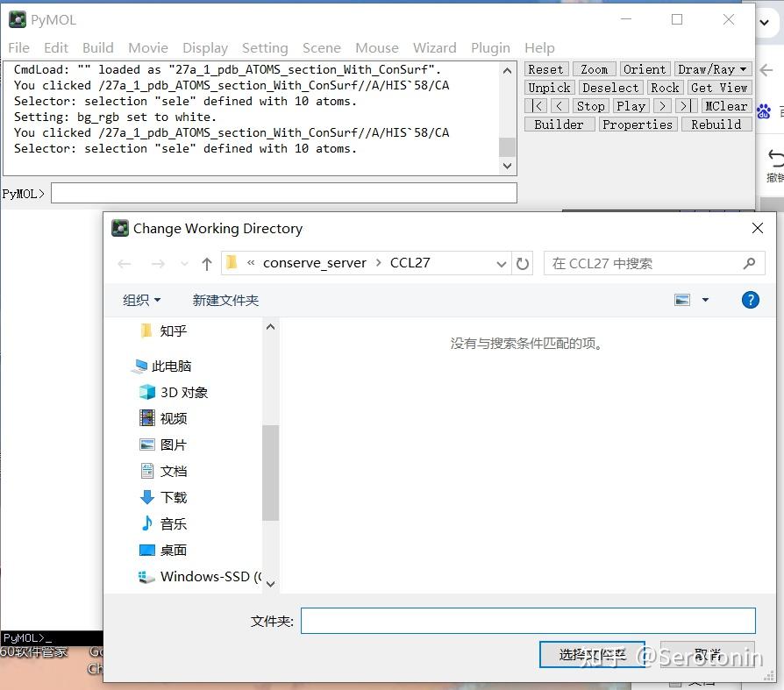This screenshot has height=690, width=784.
Task: Expand the 组织 (Organize) dropdown
Action: click(142, 299)
